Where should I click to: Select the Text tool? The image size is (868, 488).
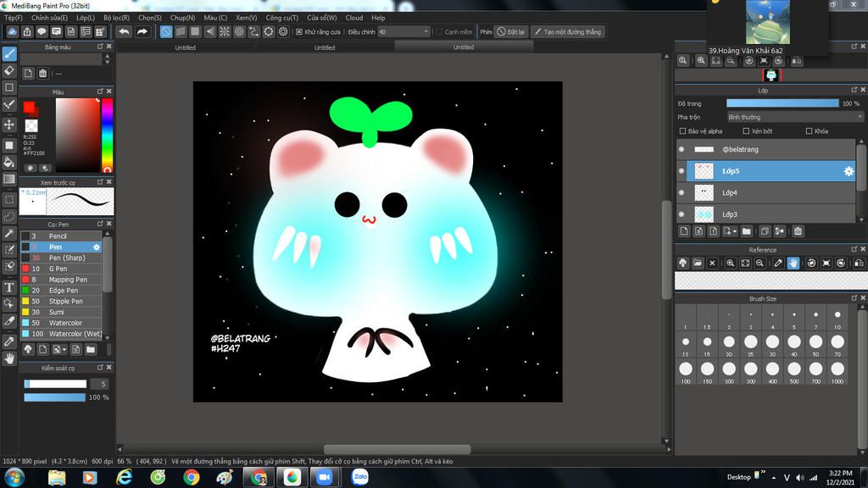point(9,287)
